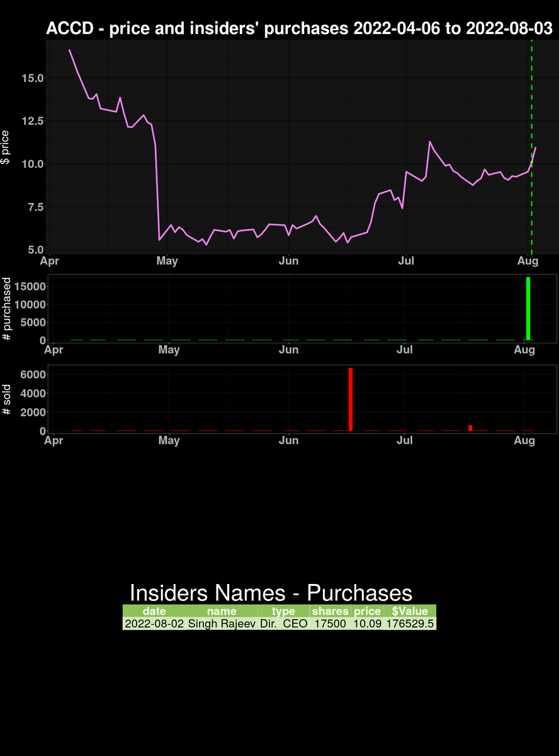
Task: Click the price line start point in April
Action: pyautogui.click(x=69, y=50)
